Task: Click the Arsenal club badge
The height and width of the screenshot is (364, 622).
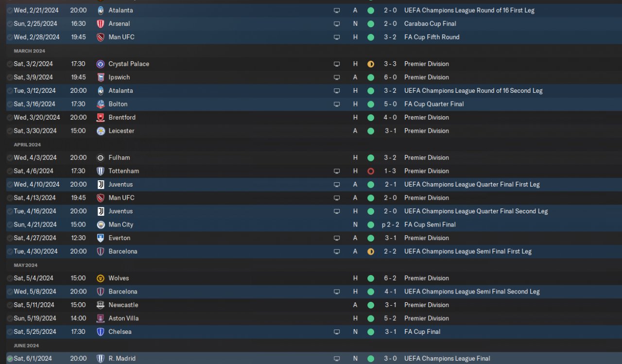Action: (x=101, y=24)
